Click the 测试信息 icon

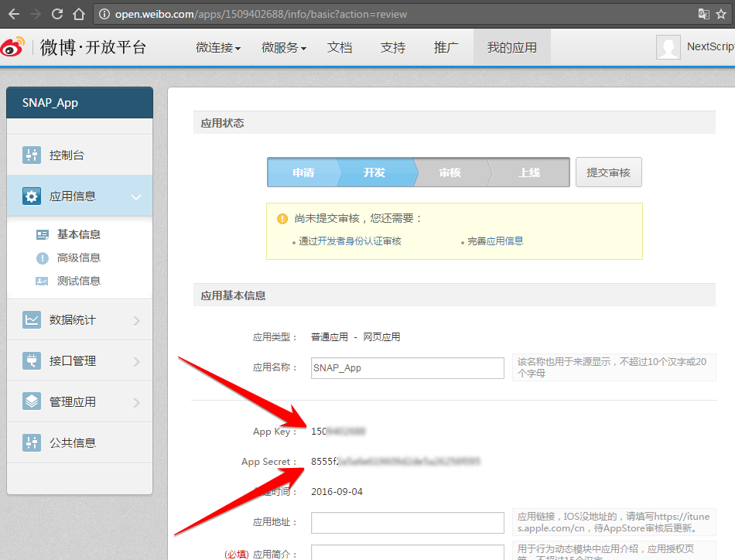(x=43, y=282)
